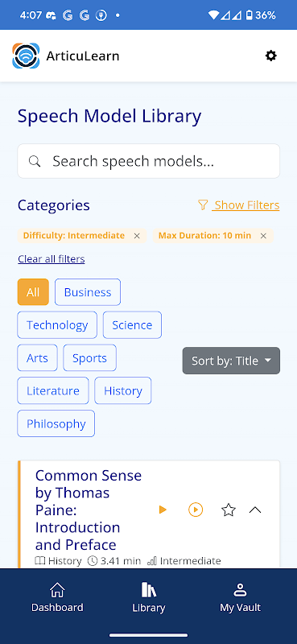Screen dimensions: 297x644
Task: Open the Sort by: Title dropdown
Action: pos(231,361)
